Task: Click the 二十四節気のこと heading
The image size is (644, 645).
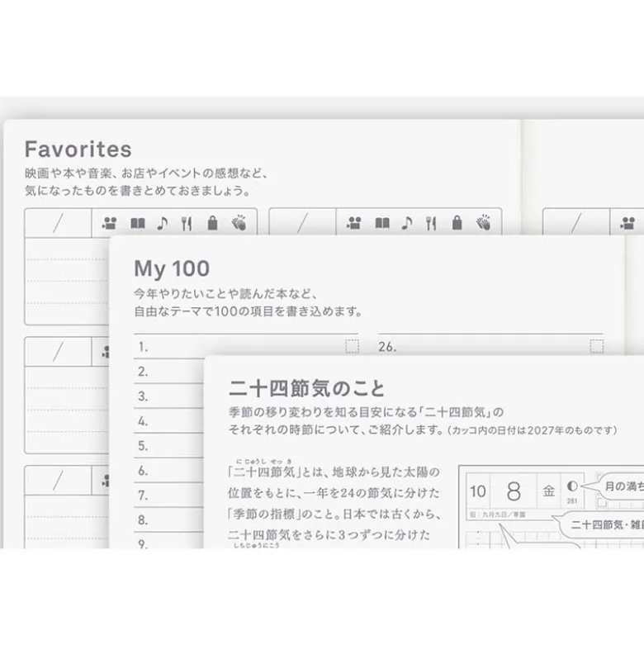Action: coord(306,389)
